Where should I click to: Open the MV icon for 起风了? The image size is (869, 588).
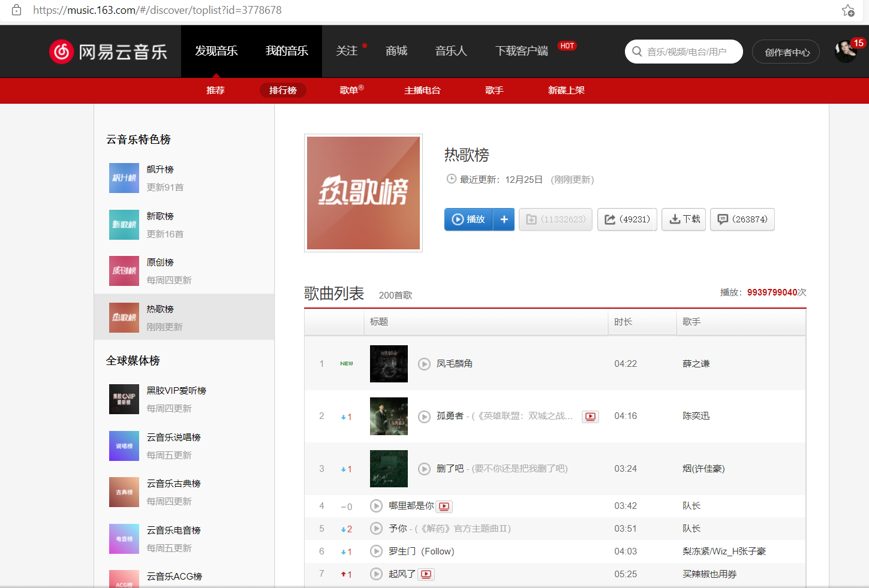(426, 574)
